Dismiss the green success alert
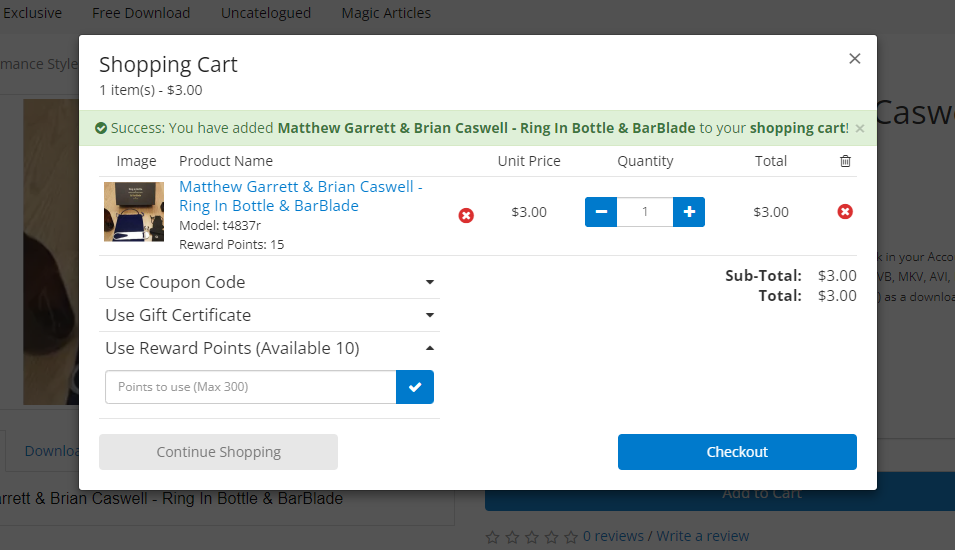The image size is (955, 550). pyautogui.click(x=859, y=129)
